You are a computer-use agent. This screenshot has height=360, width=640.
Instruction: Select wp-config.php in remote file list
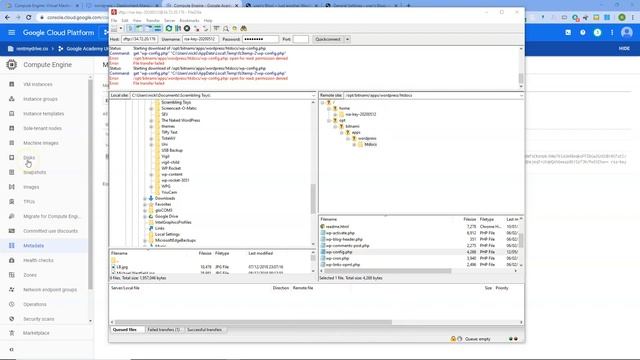[x=339, y=252]
